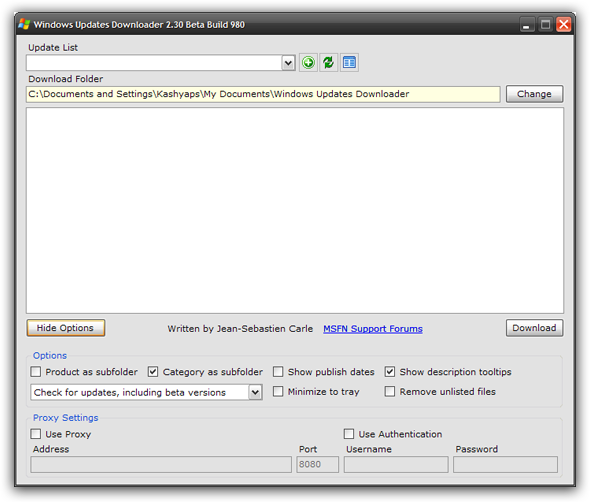Click the Download button
Image resolution: width=590 pixels, height=502 pixels.
tap(534, 328)
